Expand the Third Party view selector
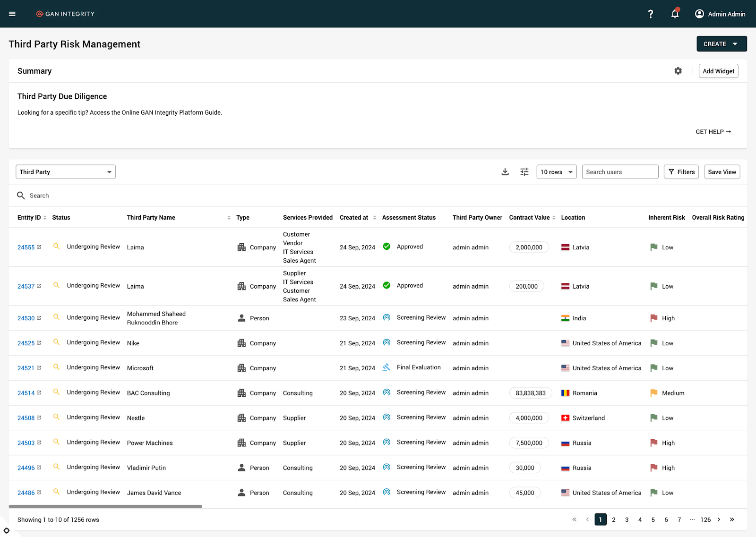The image size is (756, 537). click(66, 172)
